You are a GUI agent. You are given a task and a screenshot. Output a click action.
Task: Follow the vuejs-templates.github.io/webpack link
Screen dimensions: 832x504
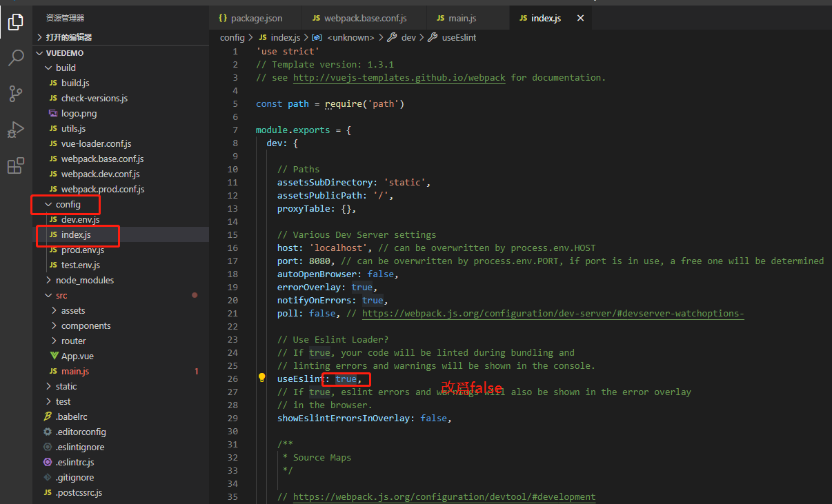pyautogui.click(x=399, y=77)
